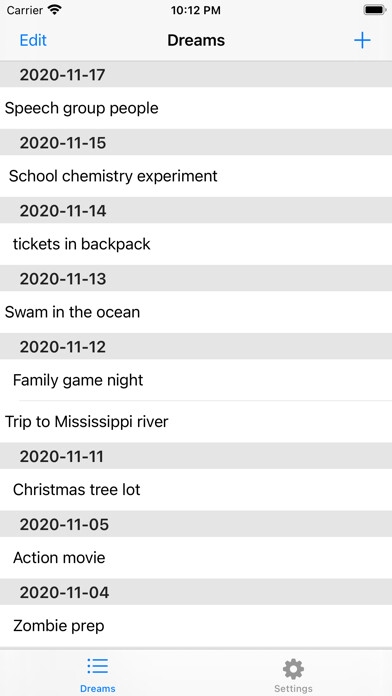Open the Settings gear tab

click(293, 676)
